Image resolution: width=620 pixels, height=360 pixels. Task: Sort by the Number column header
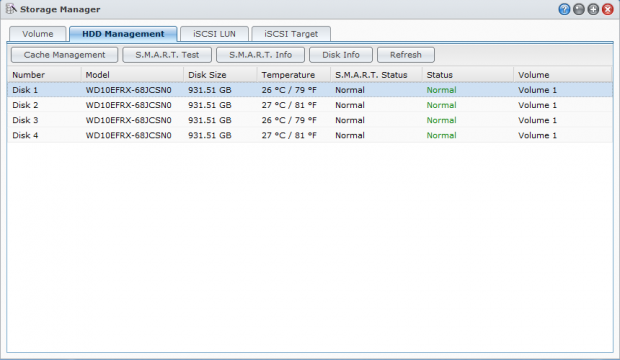44,75
